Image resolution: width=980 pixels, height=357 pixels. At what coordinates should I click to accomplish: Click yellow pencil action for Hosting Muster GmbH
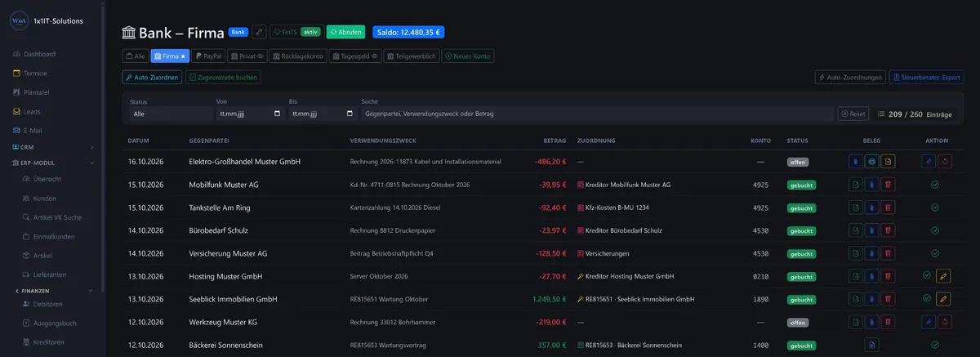click(x=944, y=276)
